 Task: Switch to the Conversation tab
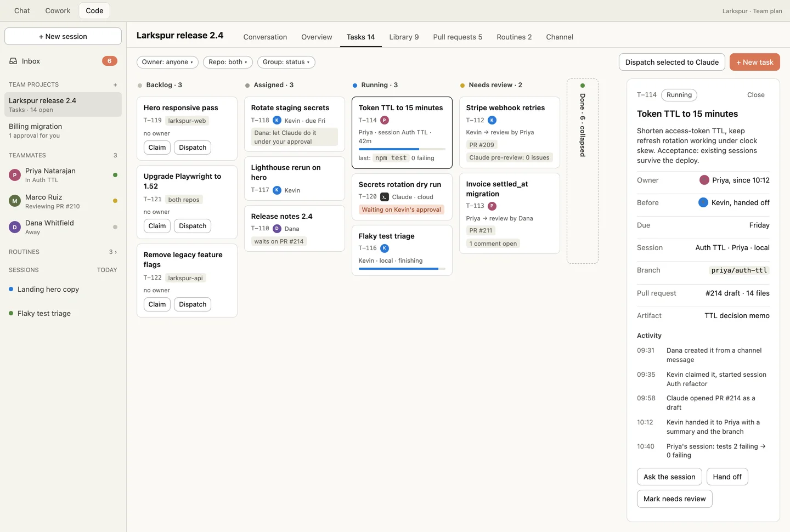coord(265,37)
